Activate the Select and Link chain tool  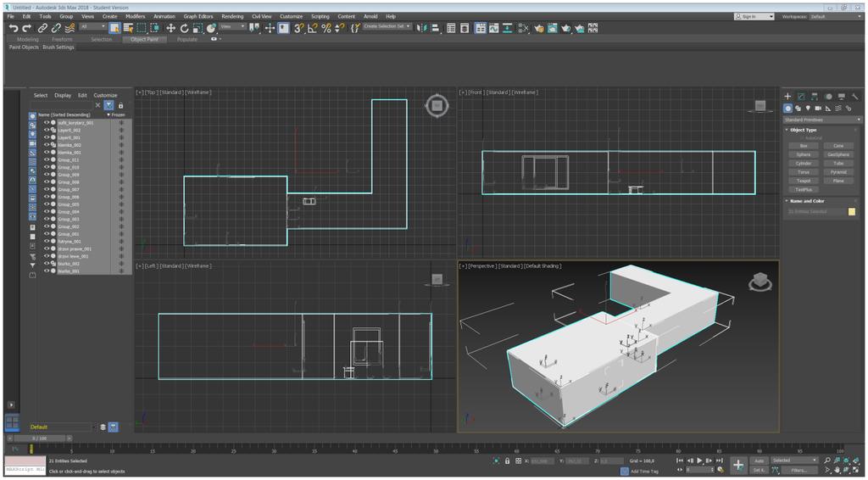tap(42, 28)
